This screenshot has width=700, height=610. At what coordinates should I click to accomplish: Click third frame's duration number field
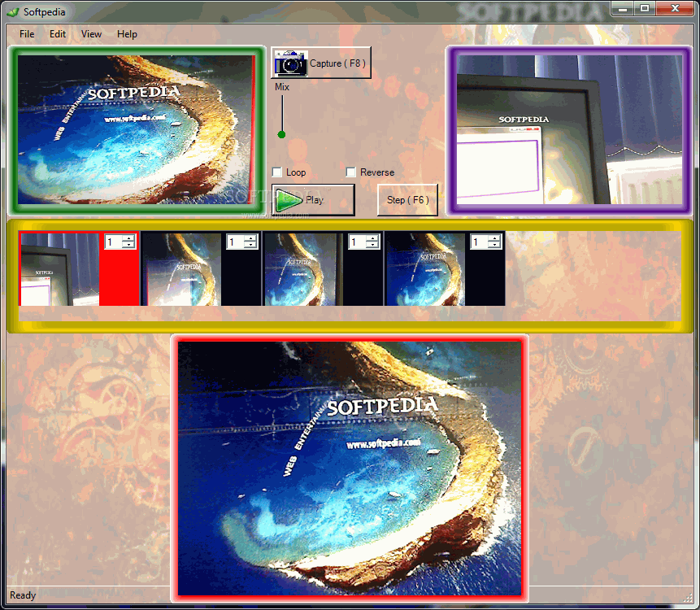[359, 242]
